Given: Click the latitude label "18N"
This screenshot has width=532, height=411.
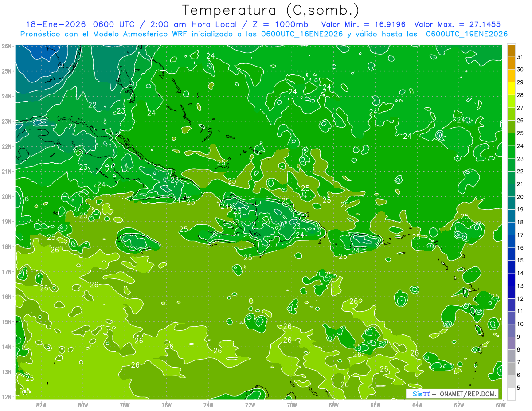Looking at the screenshot, I should 7,246.
